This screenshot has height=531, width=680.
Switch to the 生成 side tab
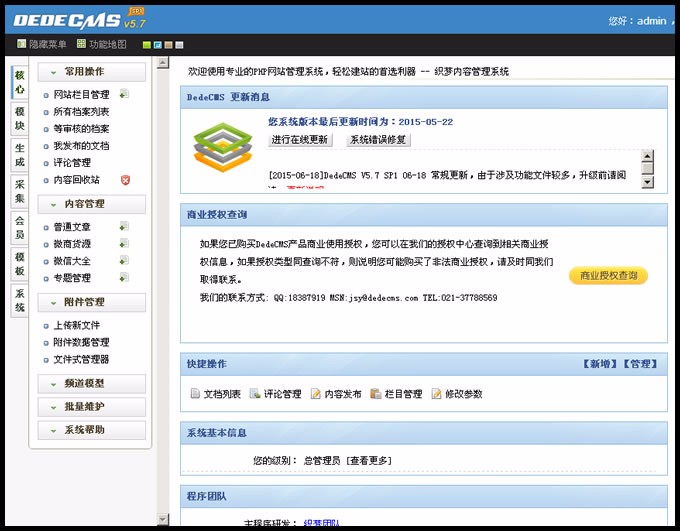pos(20,155)
